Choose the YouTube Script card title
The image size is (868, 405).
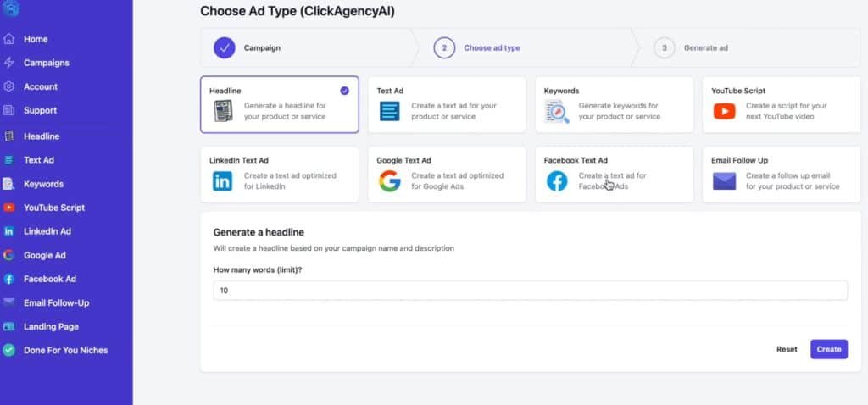coord(738,91)
